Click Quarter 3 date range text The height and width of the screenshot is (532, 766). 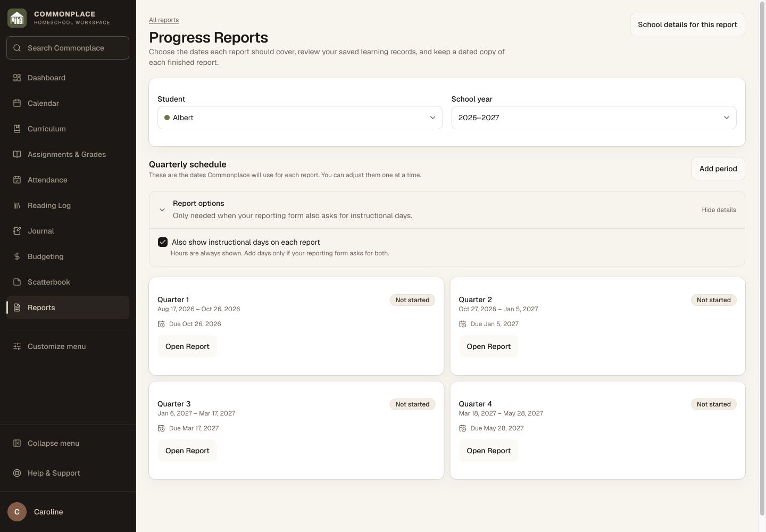pos(196,413)
